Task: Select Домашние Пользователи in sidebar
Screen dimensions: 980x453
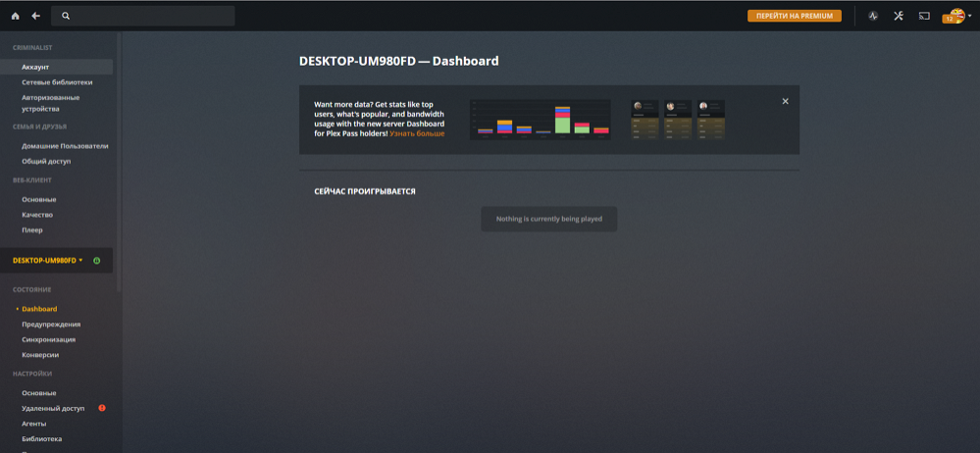Action: pos(65,146)
